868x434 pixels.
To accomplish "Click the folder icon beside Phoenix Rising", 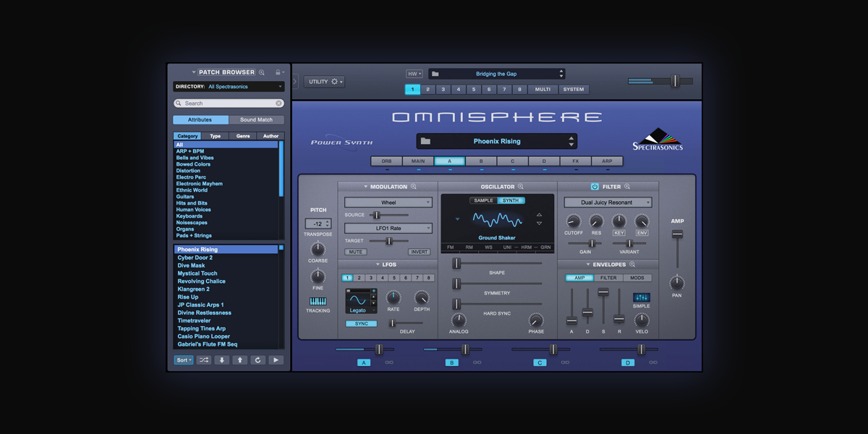I will coord(426,141).
